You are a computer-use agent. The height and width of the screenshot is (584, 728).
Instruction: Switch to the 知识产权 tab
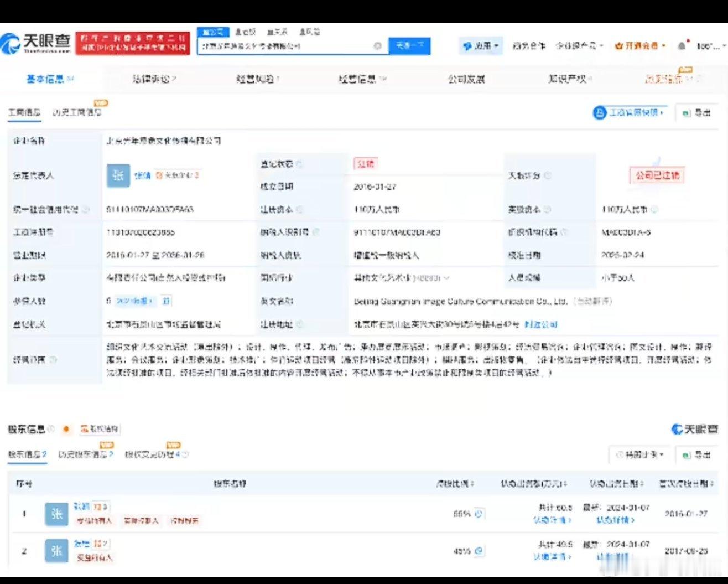[569, 79]
